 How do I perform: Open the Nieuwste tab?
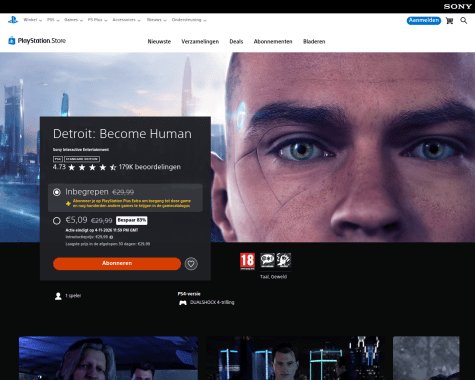click(159, 42)
